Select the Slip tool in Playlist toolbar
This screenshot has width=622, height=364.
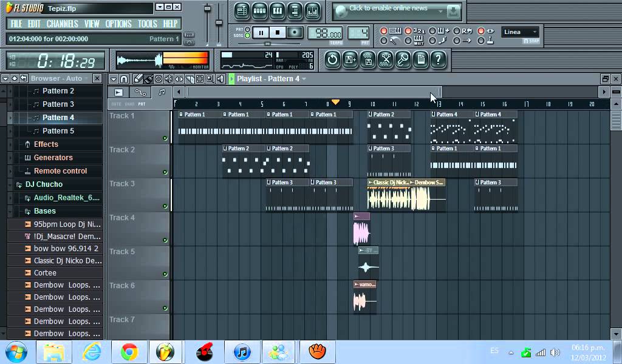pos(179,79)
